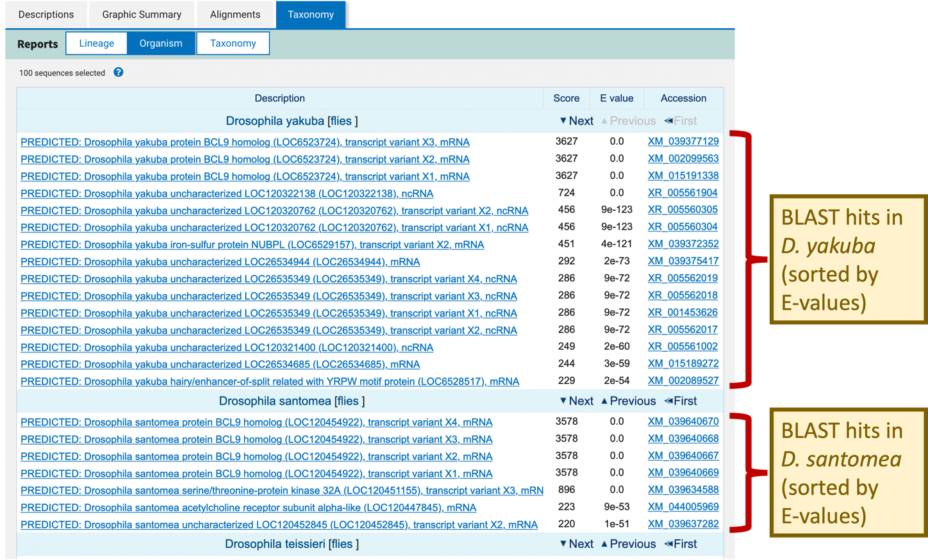Open accession XR_005562019
The width and height of the screenshot is (928, 560).
coord(683,278)
